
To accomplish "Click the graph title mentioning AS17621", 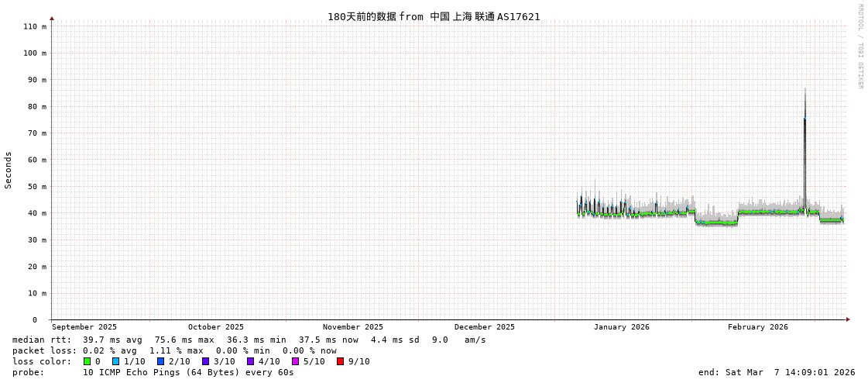I will (x=434, y=16).
